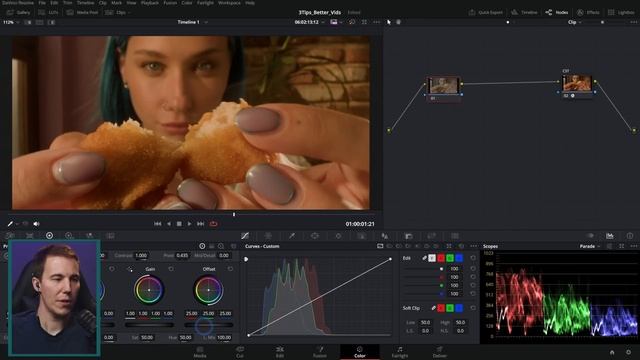Viewport: 640px width, 360px height.
Task: Show the Timeline panel from top toolbar
Action: [524, 13]
